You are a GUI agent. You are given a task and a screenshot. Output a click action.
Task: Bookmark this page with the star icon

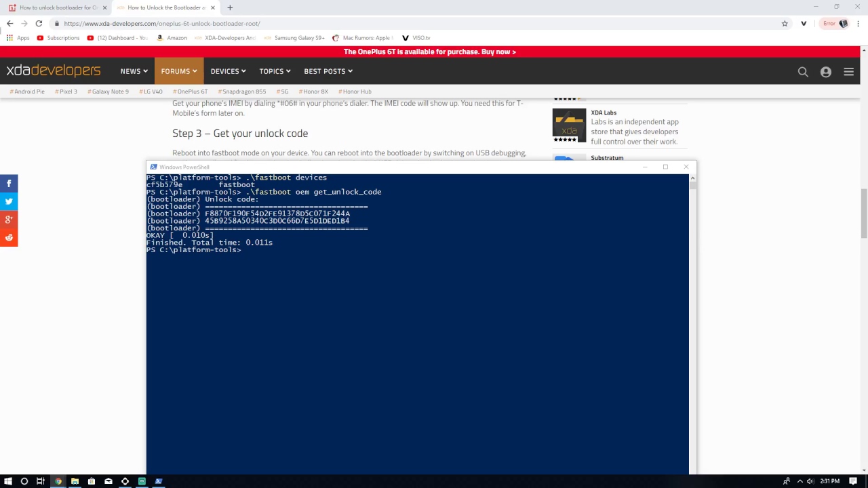point(785,23)
